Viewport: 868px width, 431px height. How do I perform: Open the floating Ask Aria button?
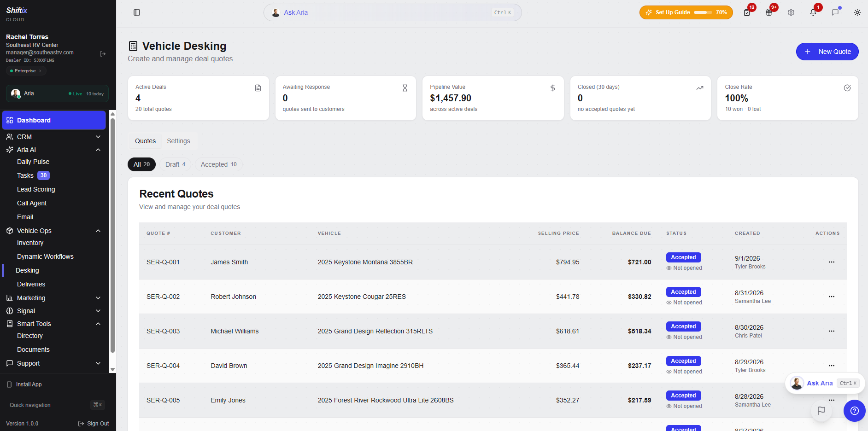click(825, 383)
